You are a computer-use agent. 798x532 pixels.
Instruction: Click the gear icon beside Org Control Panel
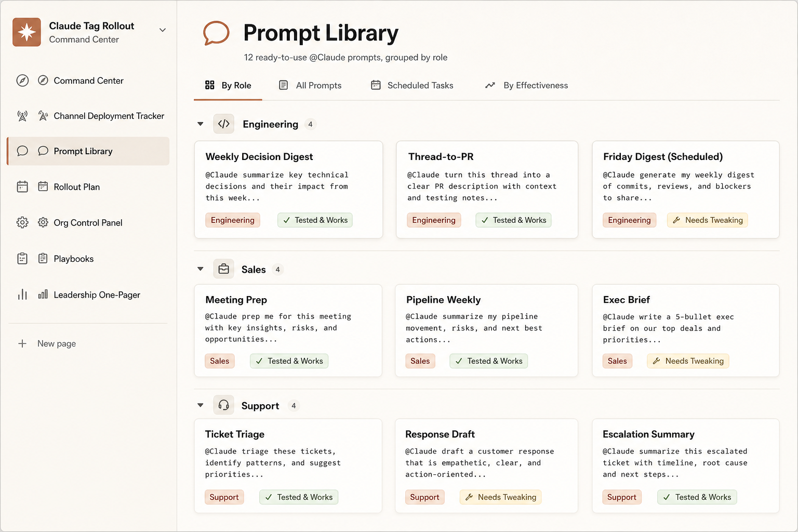click(x=43, y=222)
